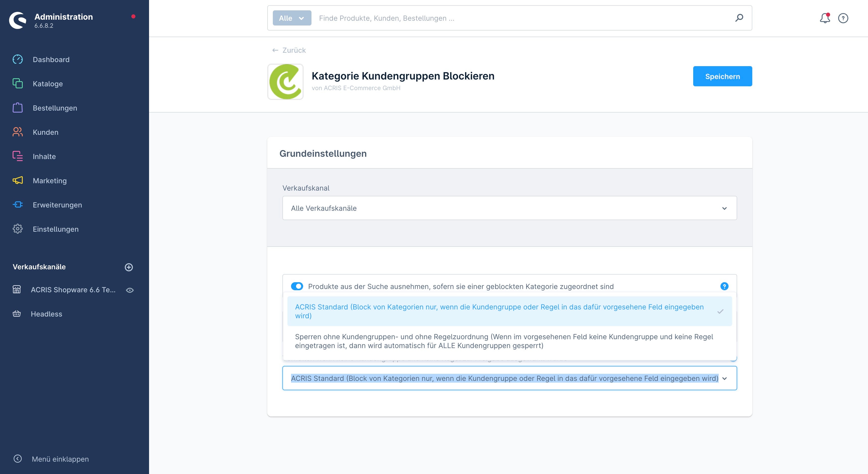Open the Alle Verkaufskanäle dropdown
868x474 pixels.
click(x=510, y=208)
